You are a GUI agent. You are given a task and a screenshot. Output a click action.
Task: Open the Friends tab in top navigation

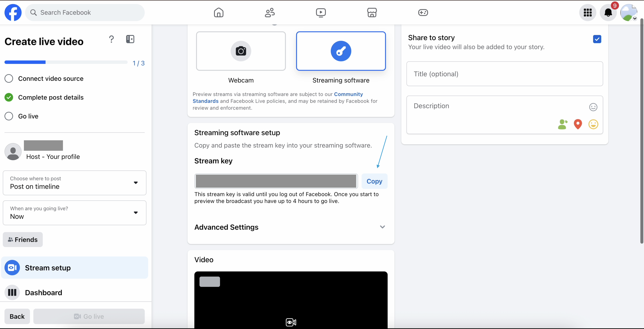[x=270, y=13]
